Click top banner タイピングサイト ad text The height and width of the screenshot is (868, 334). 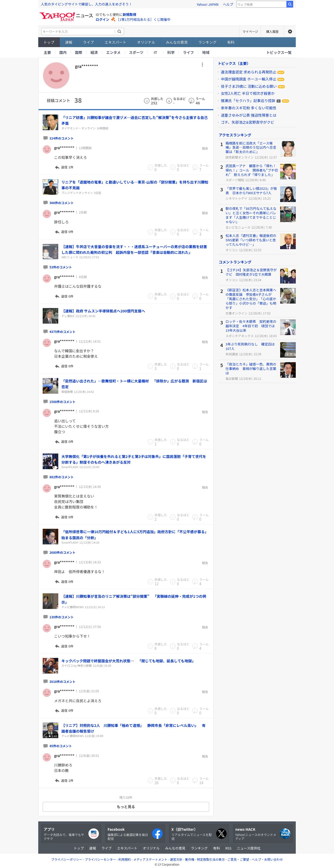point(86,4)
